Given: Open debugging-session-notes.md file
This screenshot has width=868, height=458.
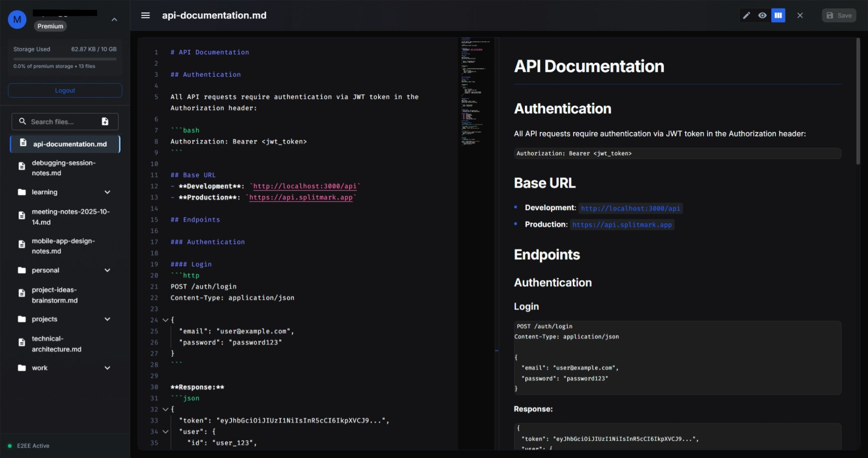Looking at the screenshot, I should (63, 168).
